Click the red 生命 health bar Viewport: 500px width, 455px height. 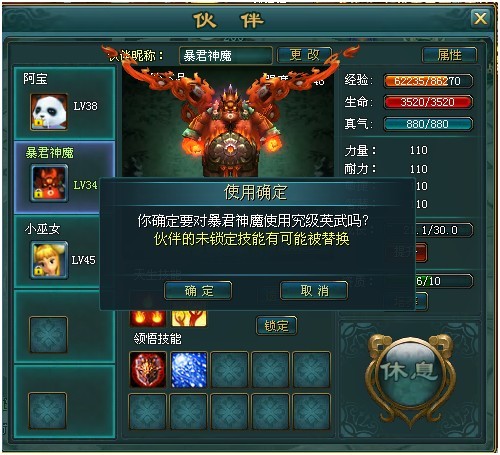click(x=428, y=102)
